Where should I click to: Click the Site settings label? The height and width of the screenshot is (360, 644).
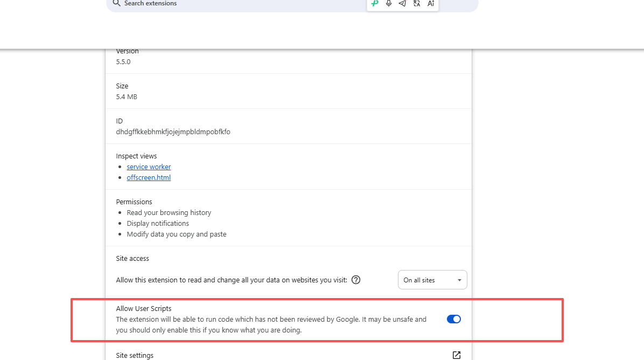(135, 356)
